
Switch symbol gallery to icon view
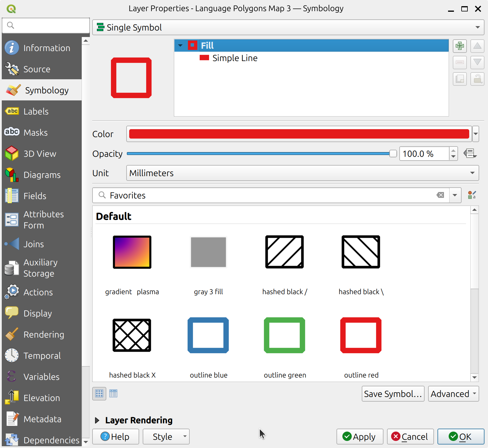pos(99,393)
